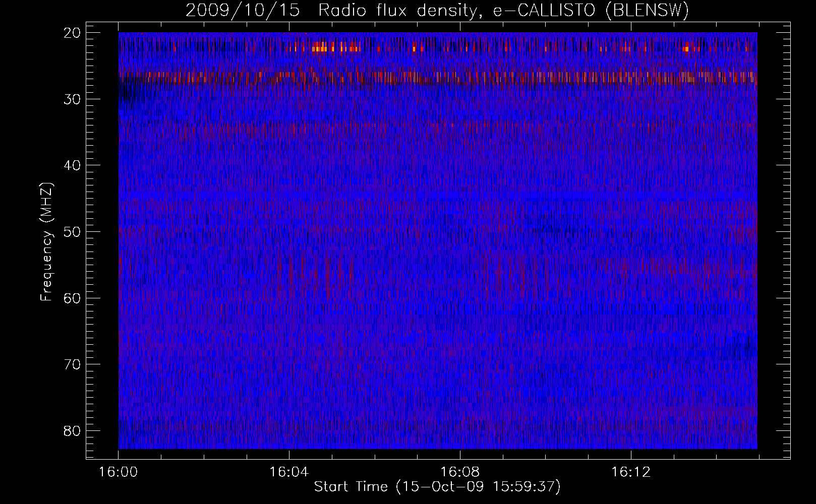Click the frequency tick label 50
This screenshot has height=504, width=816.
pyautogui.click(x=72, y=232)
